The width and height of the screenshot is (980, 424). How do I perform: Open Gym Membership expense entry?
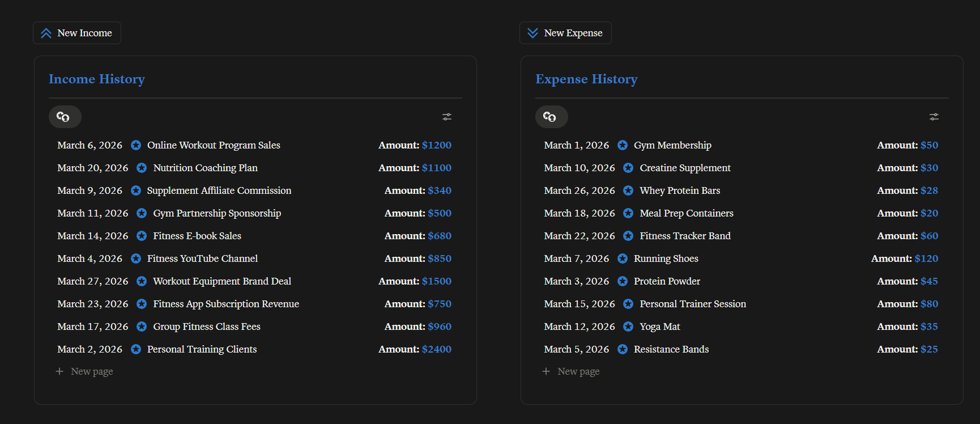pyautogui.click(x=672, y=145)
